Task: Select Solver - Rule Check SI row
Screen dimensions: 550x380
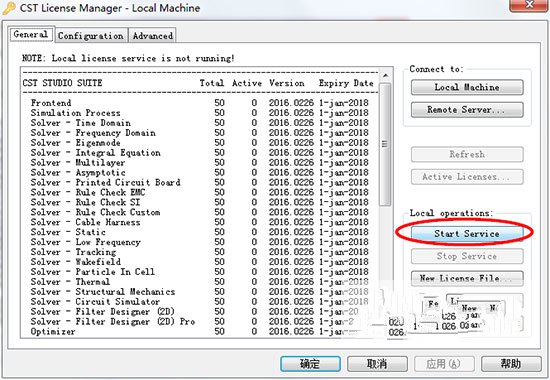Action: tap(199, 202)
